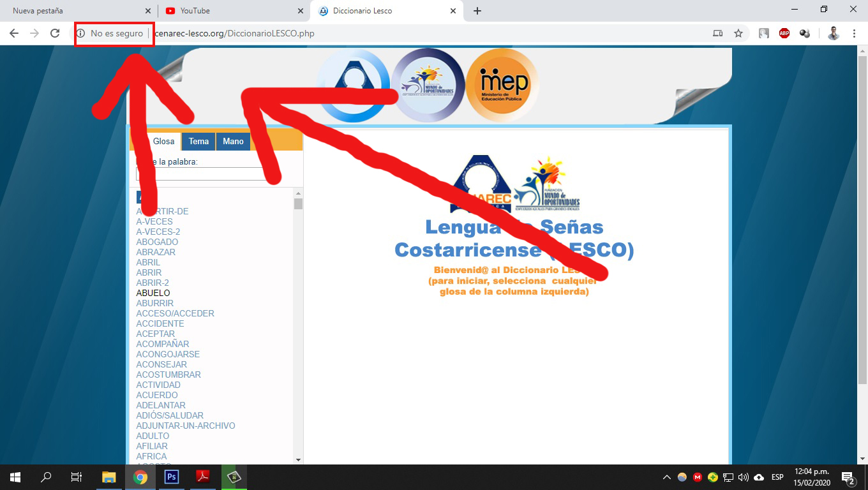Open Windows Search from the taskbar
The image size is (868, 490).
point(45,477)
